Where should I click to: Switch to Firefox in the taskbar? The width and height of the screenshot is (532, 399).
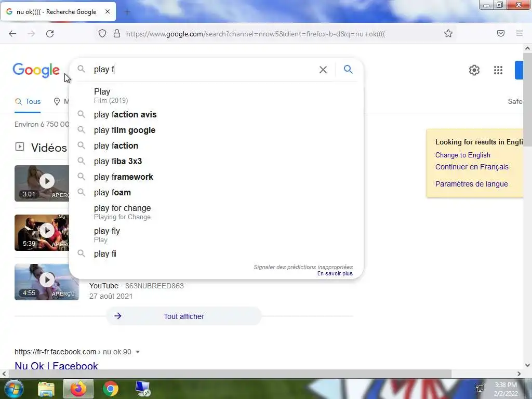click(78, 389)
